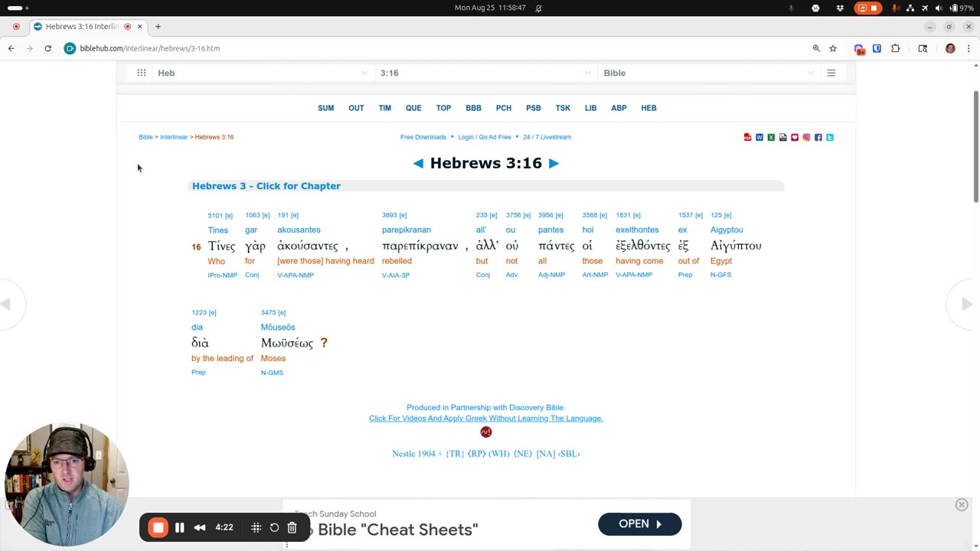Close the Hebrews 3:16 Interlinear tab
The width and height of the screenshot is (980, 551).
tap(139, 27)
